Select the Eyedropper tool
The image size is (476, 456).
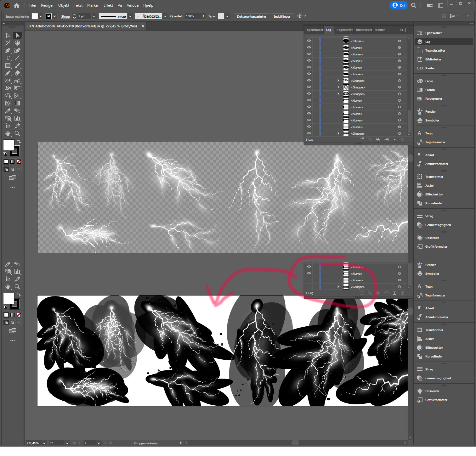[8, 111]
